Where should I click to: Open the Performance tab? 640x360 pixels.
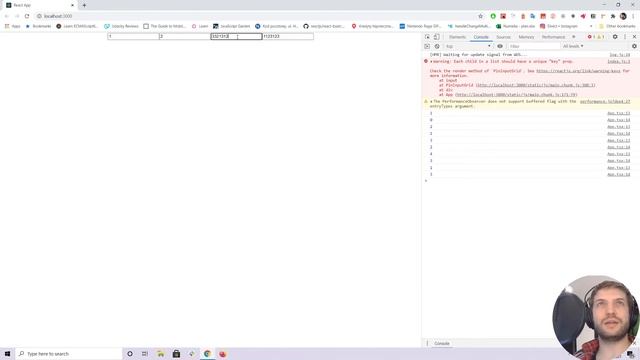[x=553, y=37]
